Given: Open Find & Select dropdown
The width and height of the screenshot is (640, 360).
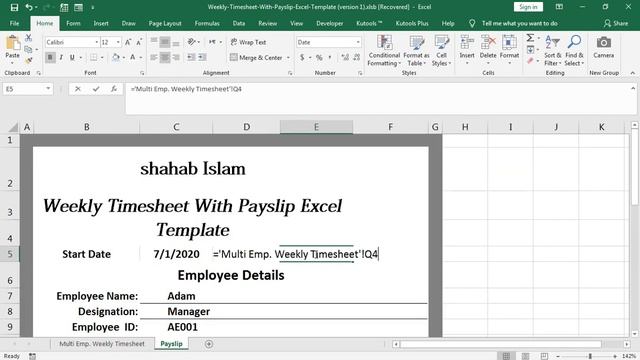Looking at the screenshot, I should pyautogui.click(x=574, y=50).
